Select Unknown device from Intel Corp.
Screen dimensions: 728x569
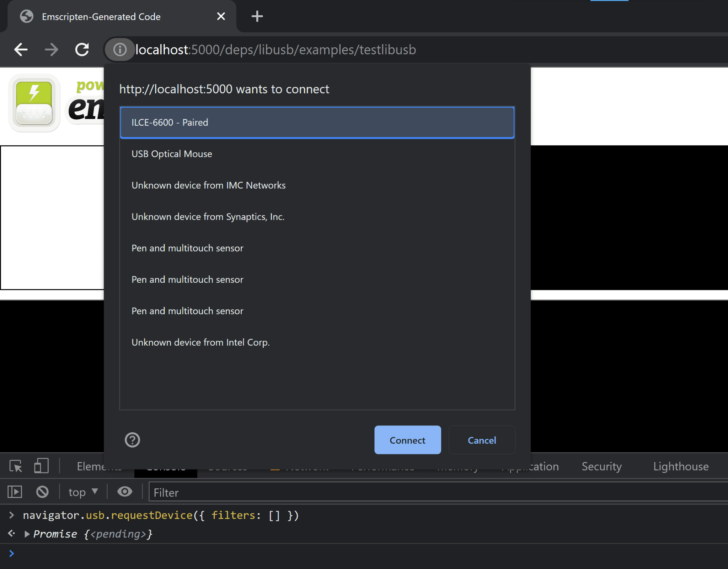click(200, 342)
